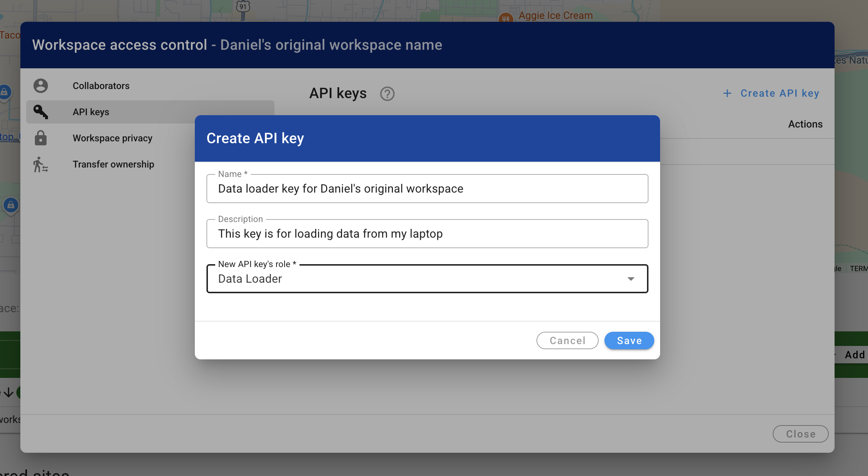Image resolution: width=868 pixels, height=476 pixels.
Task: Open the API keys help question icon
Action: [x=387, y=94]
